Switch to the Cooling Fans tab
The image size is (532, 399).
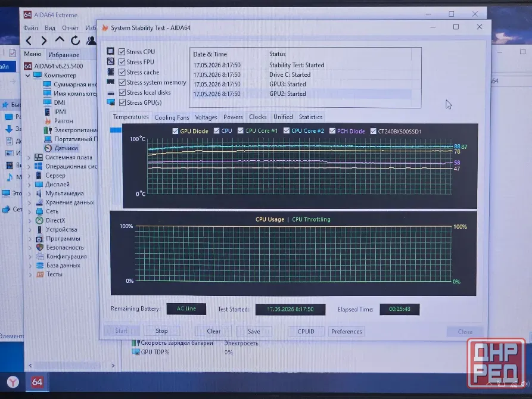point(172,117)
